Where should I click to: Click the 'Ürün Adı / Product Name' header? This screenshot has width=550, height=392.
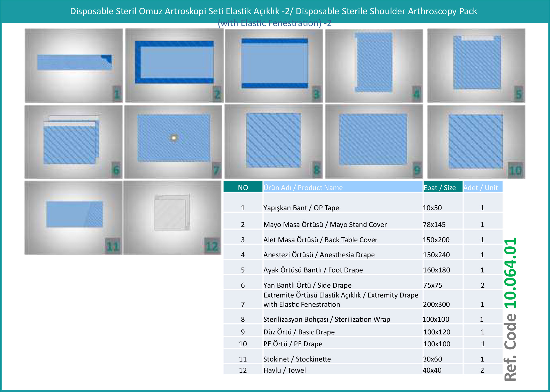tap(342, 187)
